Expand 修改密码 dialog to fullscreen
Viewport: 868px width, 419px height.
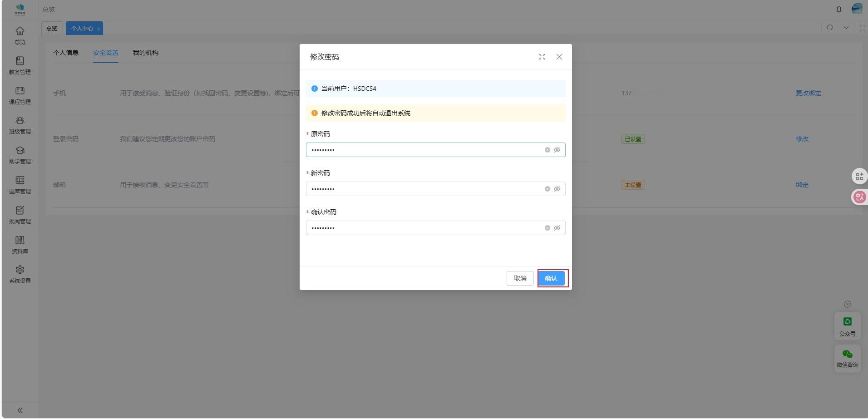tap(542, 57)
